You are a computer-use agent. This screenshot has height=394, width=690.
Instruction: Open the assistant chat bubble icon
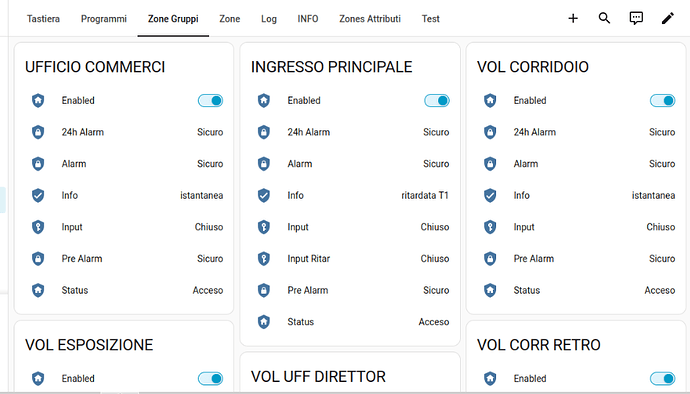coord(636,18)
